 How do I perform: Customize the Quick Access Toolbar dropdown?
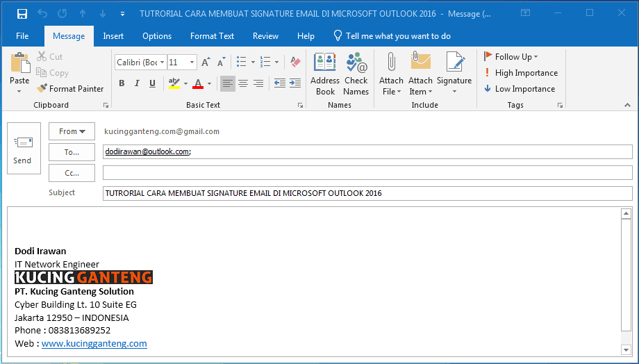coord(122,14)
